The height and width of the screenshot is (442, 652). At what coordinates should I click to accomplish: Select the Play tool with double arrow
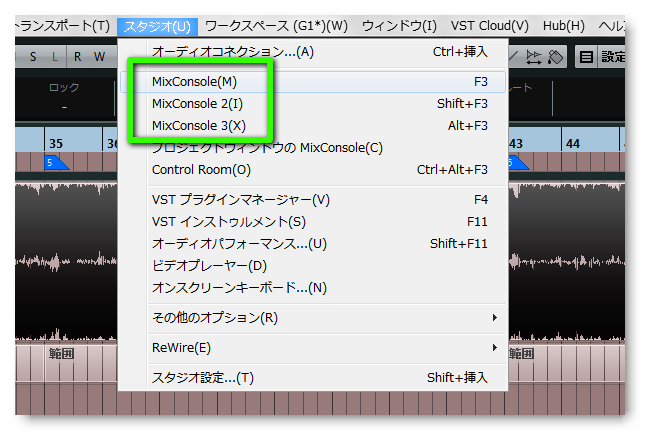coord(533,57)
